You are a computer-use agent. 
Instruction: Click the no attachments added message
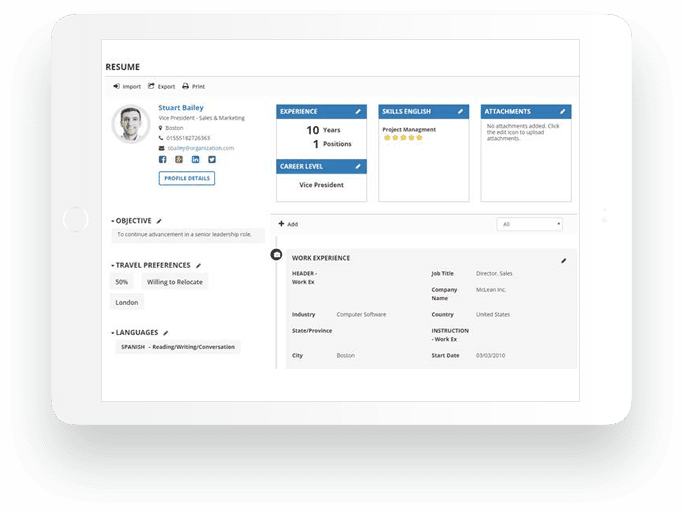523,132
